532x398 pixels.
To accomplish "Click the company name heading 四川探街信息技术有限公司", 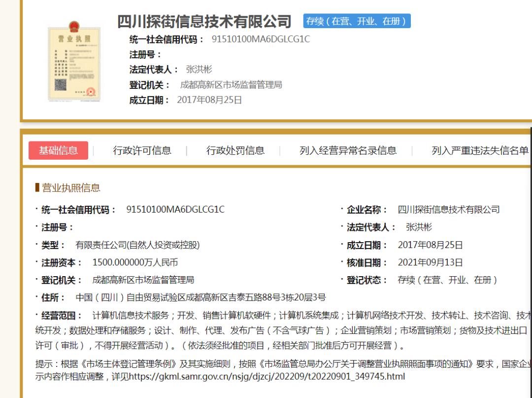I will click(204, 22).
